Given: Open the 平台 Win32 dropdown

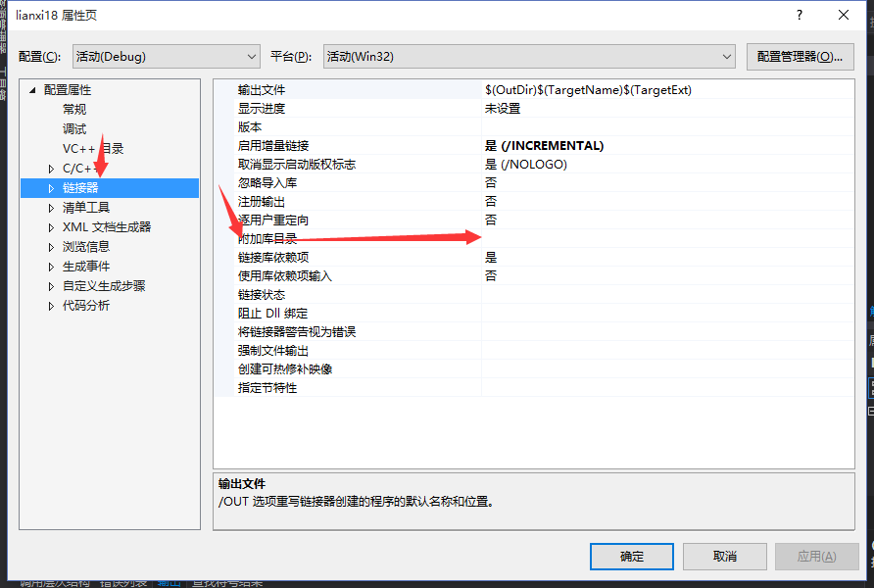Looking at the screenshot, I should pyautogui.click(x=529, y=57).
